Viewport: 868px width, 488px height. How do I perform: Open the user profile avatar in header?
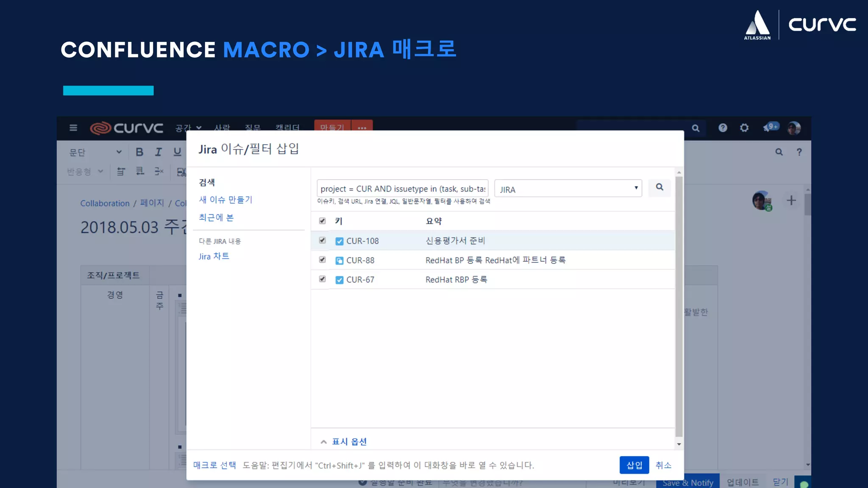tap(794, 128)
